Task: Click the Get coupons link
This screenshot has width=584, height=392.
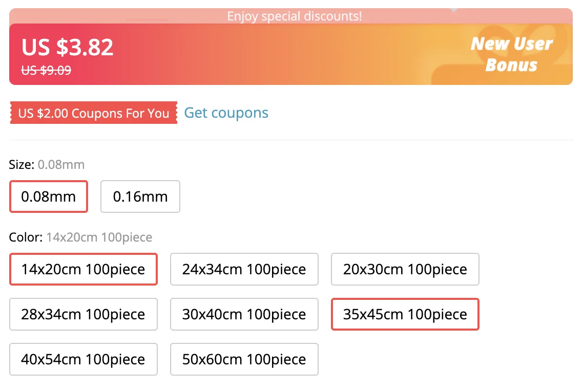Action: [226, 113]
